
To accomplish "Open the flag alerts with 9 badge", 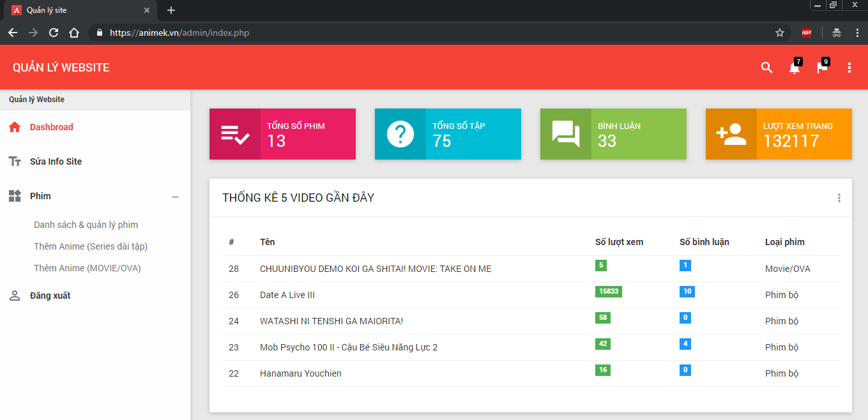I will (822, 68).
